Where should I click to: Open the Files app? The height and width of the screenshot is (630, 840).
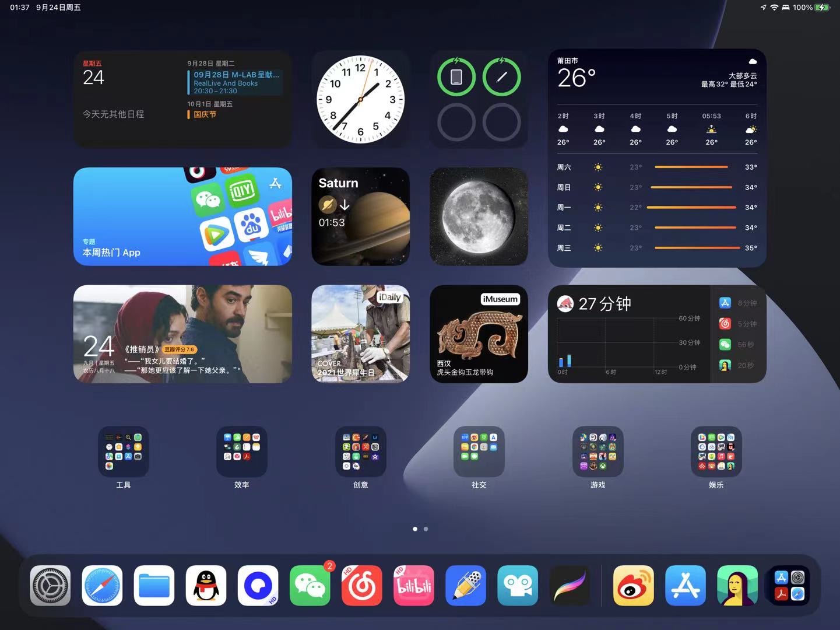(154, 586)
